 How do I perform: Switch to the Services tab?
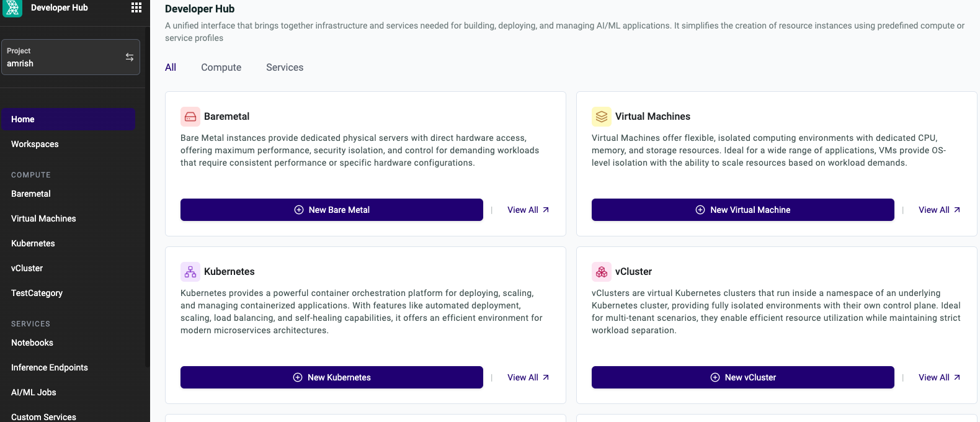point(285,68)
